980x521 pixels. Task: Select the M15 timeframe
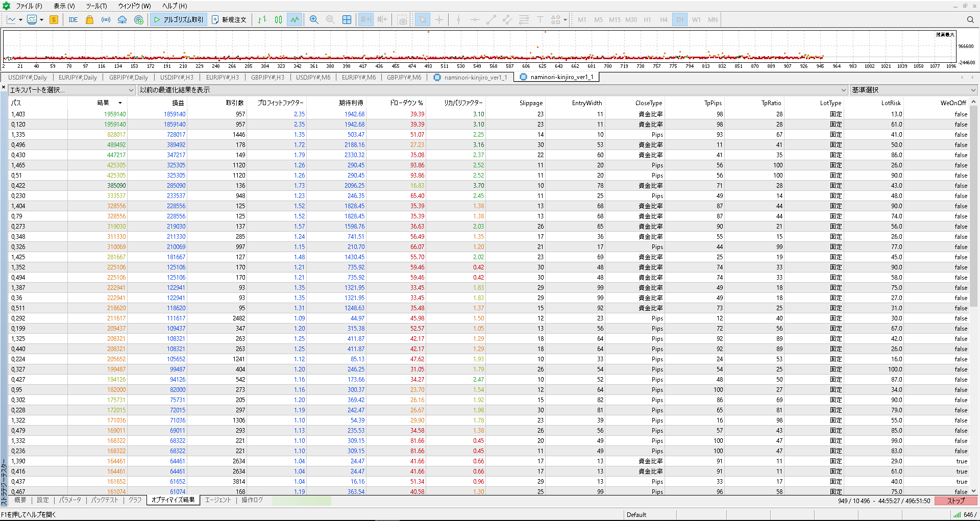(x=615, y=20)
